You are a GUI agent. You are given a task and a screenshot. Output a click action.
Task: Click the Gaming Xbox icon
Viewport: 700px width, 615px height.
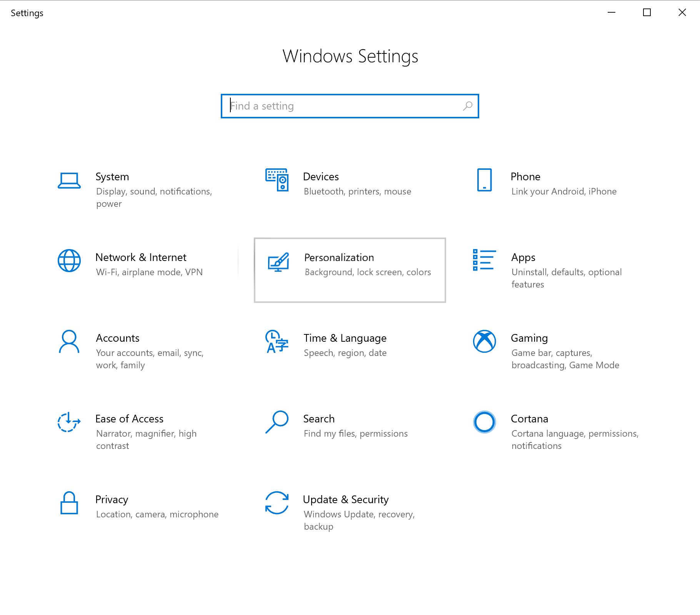[485, 341]
